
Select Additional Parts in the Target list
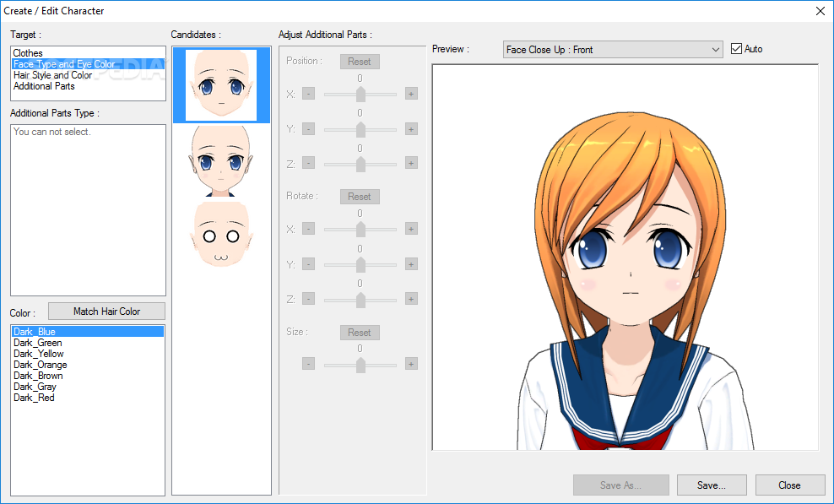pos(88,86)
